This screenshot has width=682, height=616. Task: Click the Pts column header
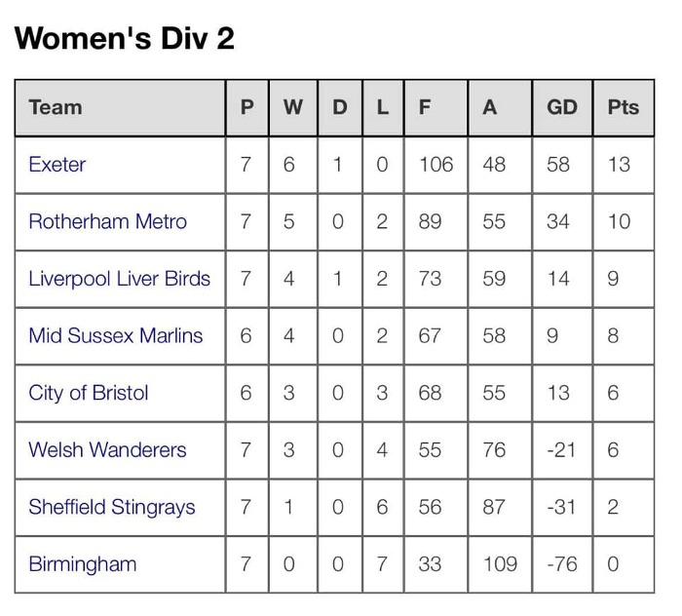click(623, 107)
